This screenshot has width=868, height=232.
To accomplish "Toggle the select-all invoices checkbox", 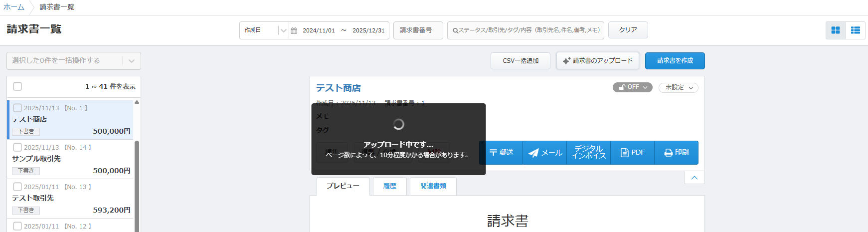I will (17, 86).
